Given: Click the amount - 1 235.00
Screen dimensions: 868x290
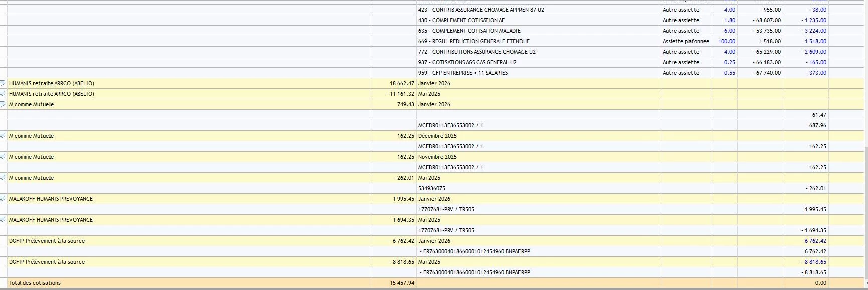Looking at the screenshot, I should coord(814,20).
